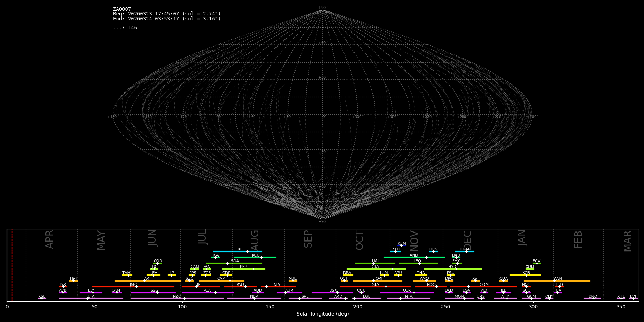Image resolution: width=644 pixels, height=322 pixels.
Task: Click the URS shower label
Action: point(481,297)
